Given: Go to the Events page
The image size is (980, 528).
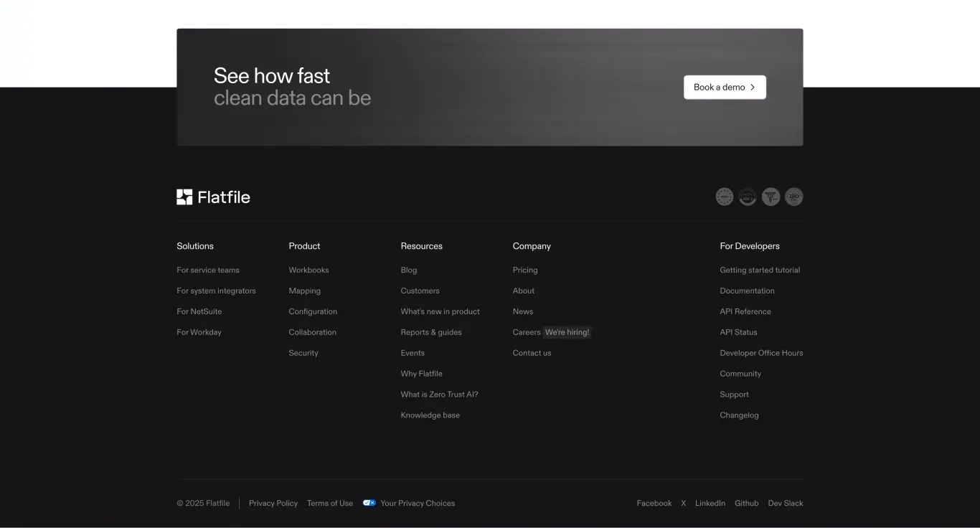Looking at the screenshot, I should point(413,354).
